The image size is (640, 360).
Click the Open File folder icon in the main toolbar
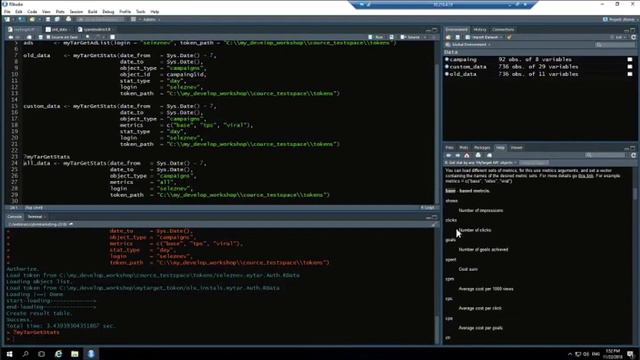(x=32, y=19)
